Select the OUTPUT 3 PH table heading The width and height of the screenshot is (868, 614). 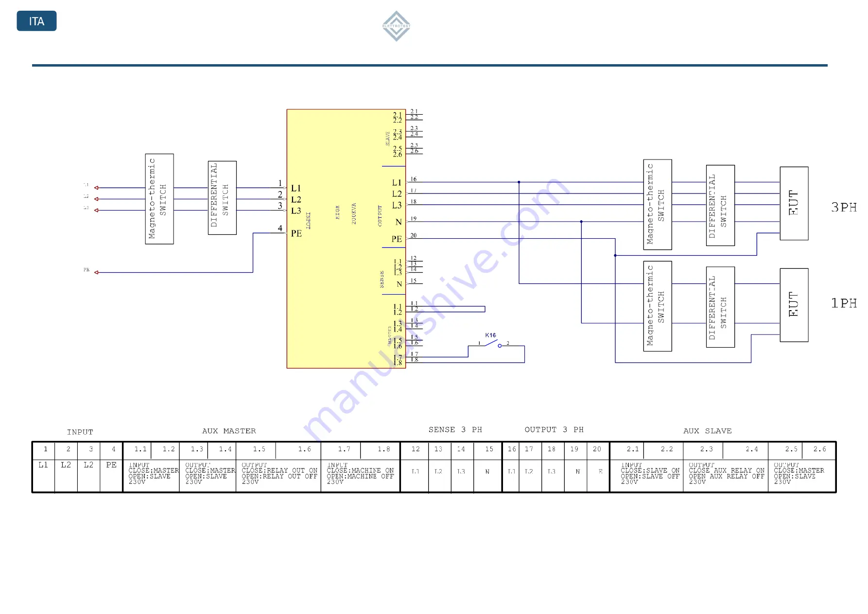pos(554,430)
